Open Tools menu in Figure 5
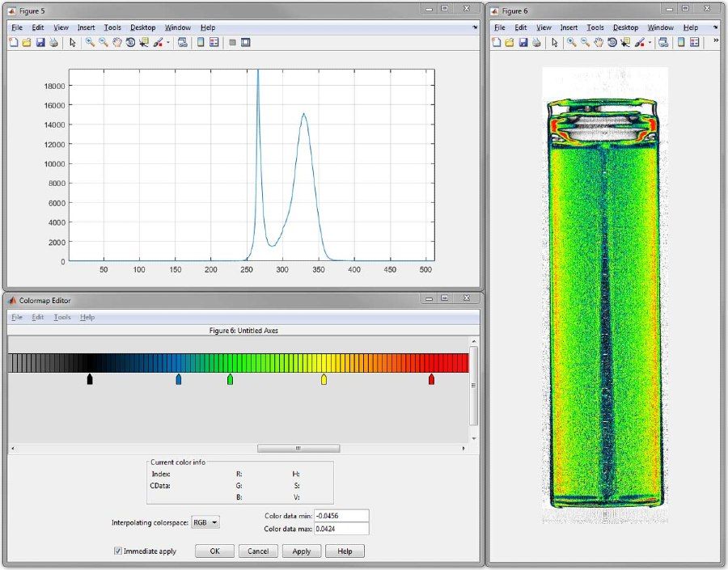 tap(112, 27)
